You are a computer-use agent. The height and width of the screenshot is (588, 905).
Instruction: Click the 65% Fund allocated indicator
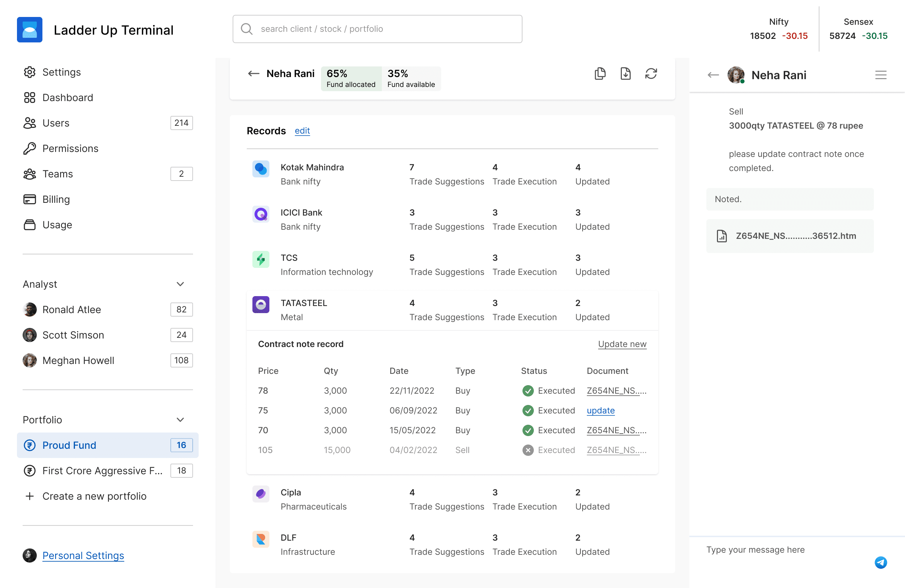tap(351, 79)
